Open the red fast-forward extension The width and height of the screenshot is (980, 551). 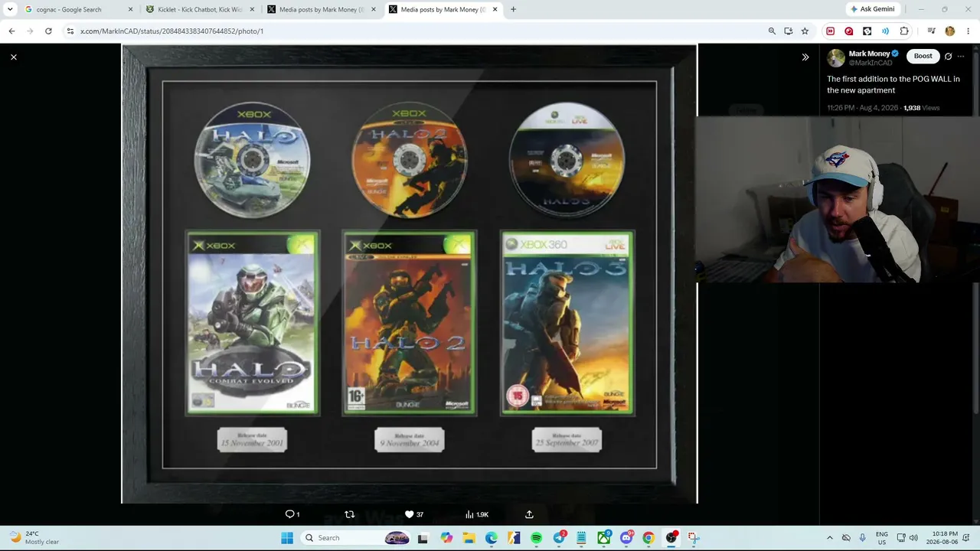[830, 31]
